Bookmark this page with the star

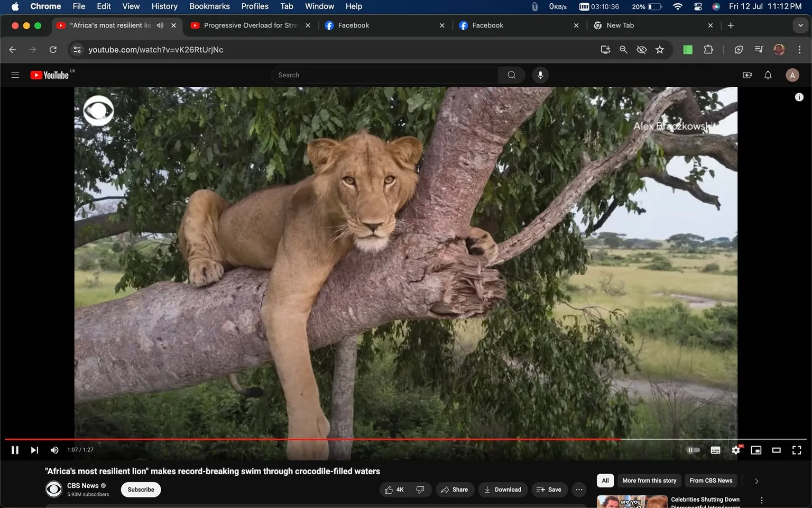tap(659, 49)
